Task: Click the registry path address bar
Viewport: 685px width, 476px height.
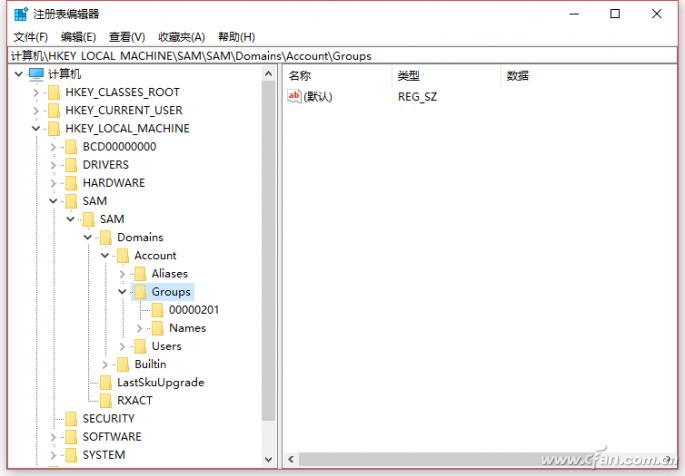Action: [x=342, y=56]
